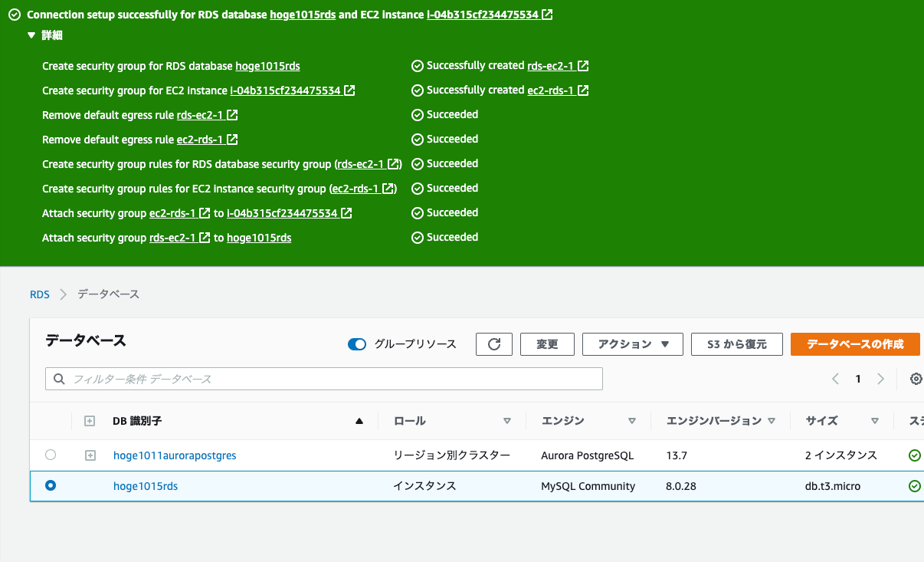The image size is (924, 562).
Task: Click the database filter input field
Action: (306, 379)
